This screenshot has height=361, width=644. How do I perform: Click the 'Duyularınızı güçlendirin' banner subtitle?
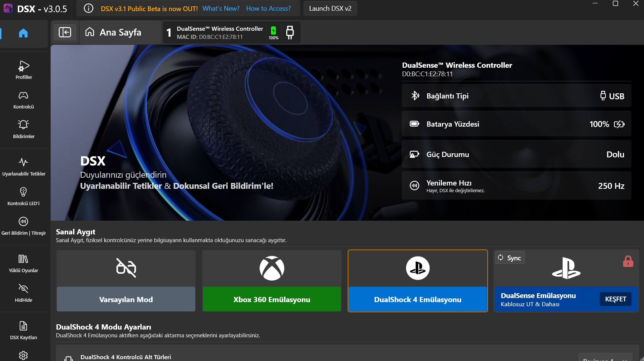[x=123, y=175]
